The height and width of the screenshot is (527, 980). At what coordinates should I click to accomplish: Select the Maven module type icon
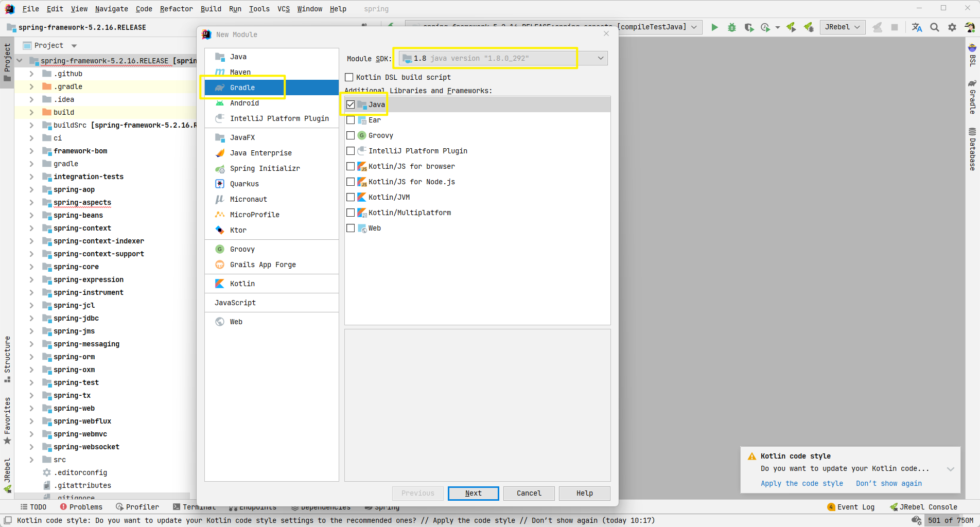(220, 72)
